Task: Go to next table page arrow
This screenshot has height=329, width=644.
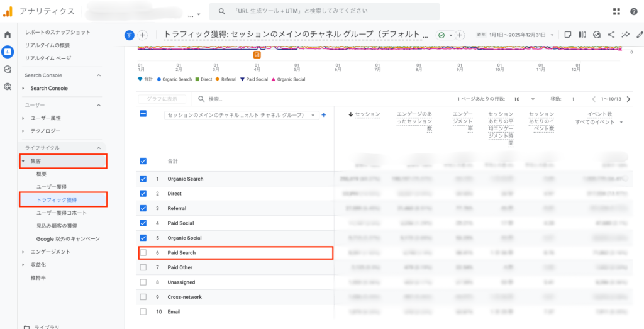Action: tap(628, 99)
